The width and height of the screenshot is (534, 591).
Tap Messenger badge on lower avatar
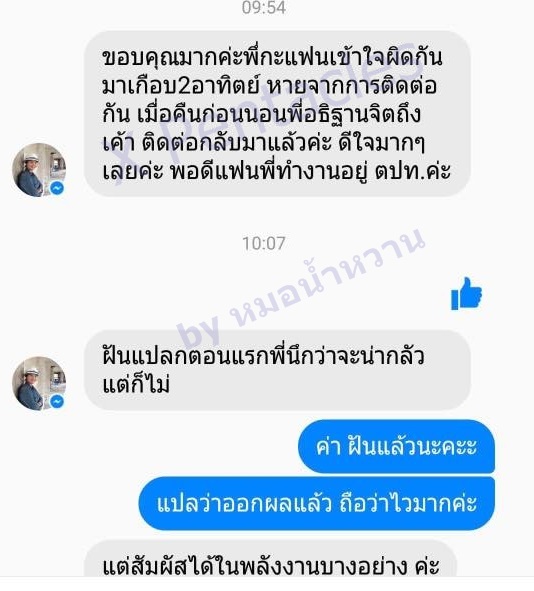coord(57,402)
